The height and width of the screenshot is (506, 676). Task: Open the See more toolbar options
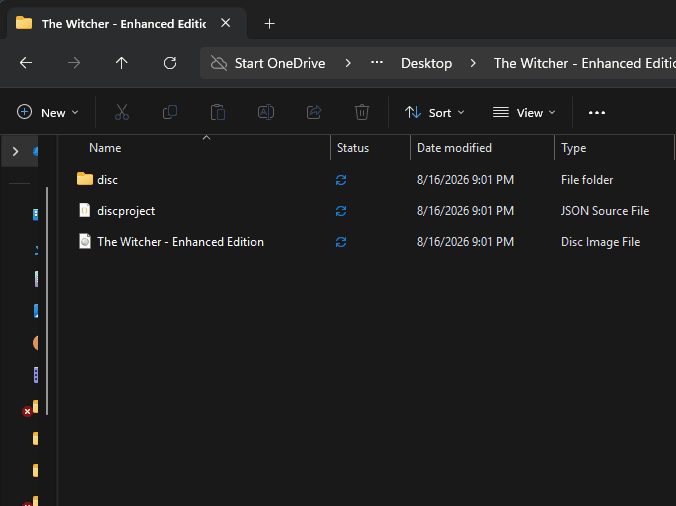(597, 112)
